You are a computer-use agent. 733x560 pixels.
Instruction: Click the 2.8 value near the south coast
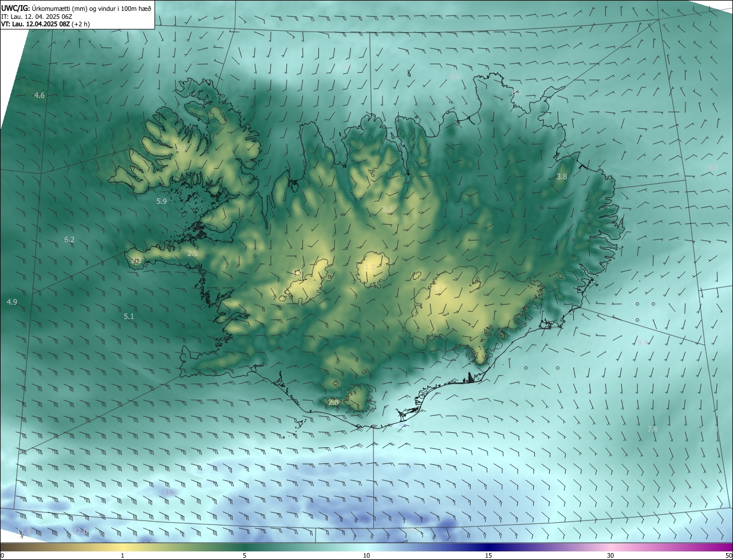pos(334,403)
